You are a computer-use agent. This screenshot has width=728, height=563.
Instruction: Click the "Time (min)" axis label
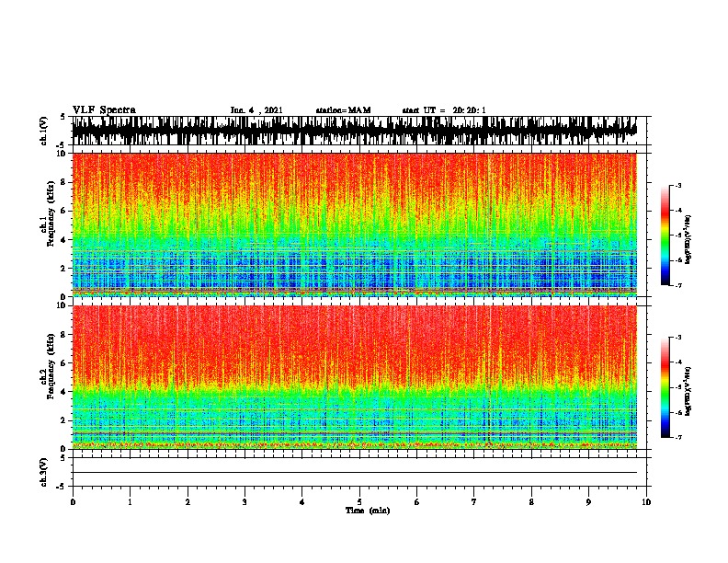(x=368, y=511)
